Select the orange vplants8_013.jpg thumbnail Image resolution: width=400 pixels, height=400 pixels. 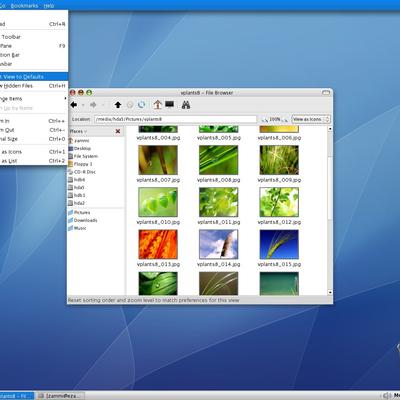click(x=158, y=244)
